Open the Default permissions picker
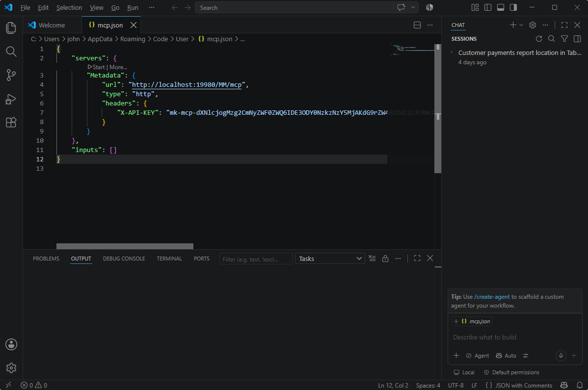This screenshot has height=390, width=588. click(511, 372)
